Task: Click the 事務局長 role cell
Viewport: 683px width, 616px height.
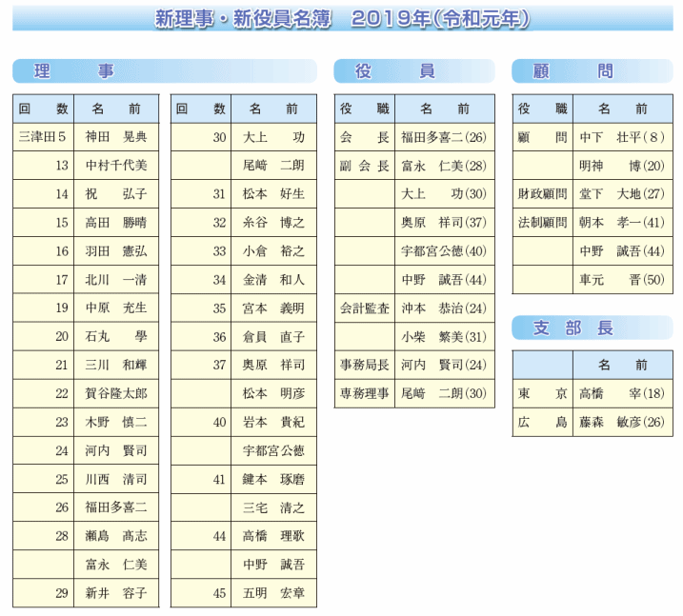Action: [x=365, y=365]
